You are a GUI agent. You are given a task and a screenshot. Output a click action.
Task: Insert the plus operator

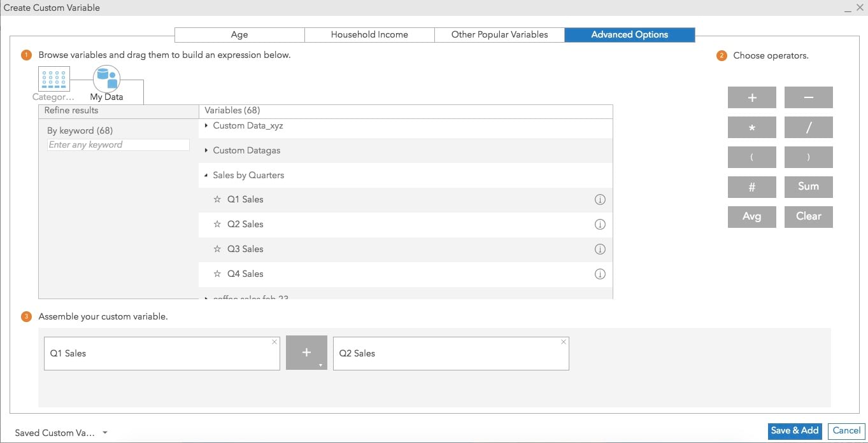(752, 97)
